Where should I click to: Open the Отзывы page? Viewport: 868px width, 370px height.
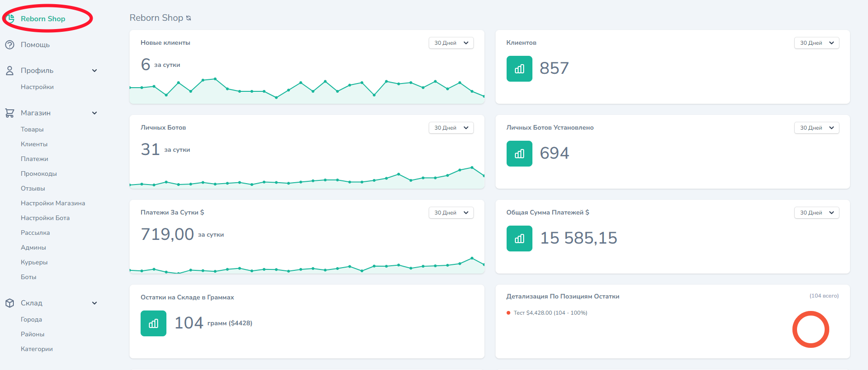click(x=33, y=188)
